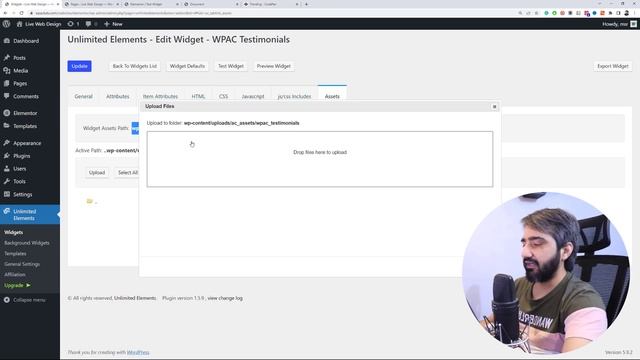Open the New content menu
This screenshot has height=360, width=640.
[113, 24]
